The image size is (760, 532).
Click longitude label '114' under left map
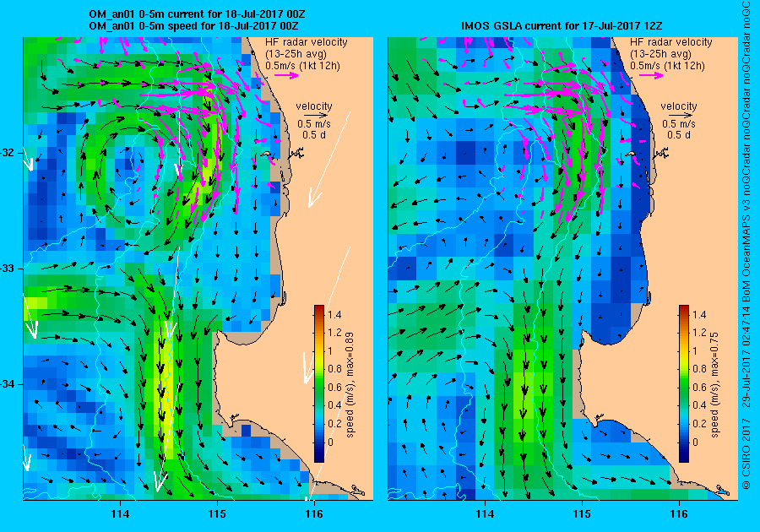tap(120, 514)
